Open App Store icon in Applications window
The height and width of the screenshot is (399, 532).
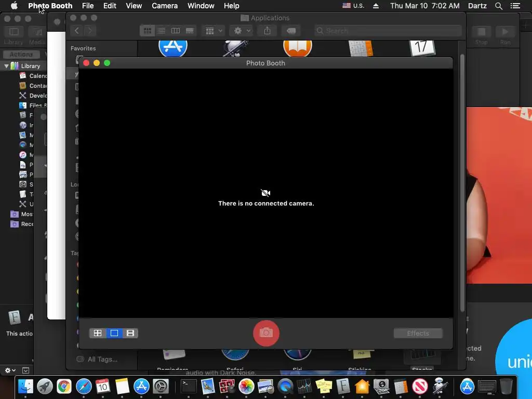(173, 47)
